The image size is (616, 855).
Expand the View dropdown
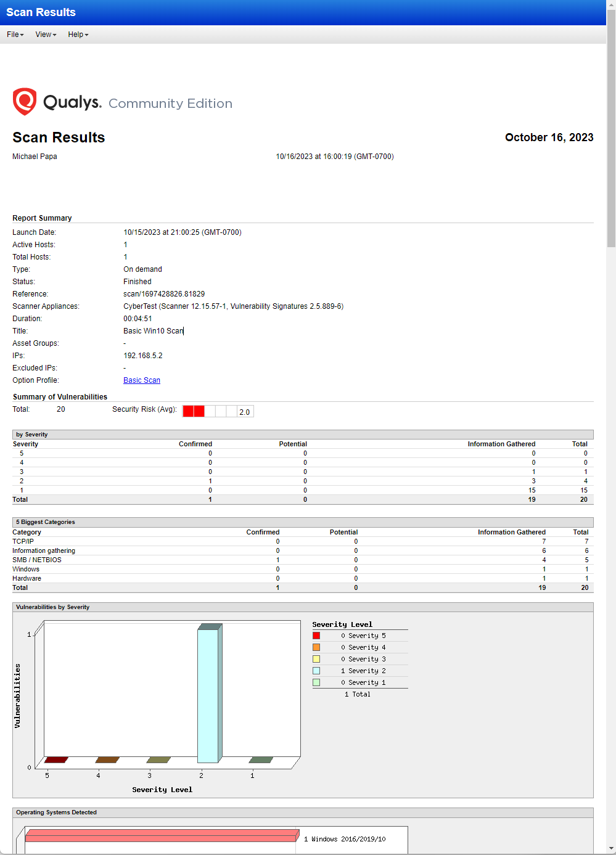pos(45,35)
